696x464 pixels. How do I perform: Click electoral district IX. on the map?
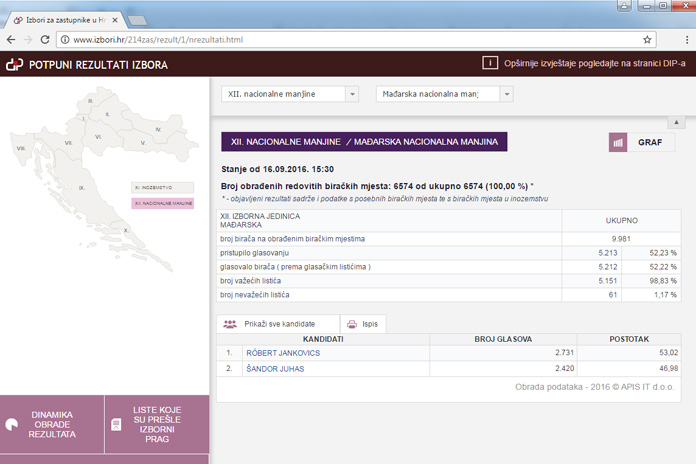(82, 187)
